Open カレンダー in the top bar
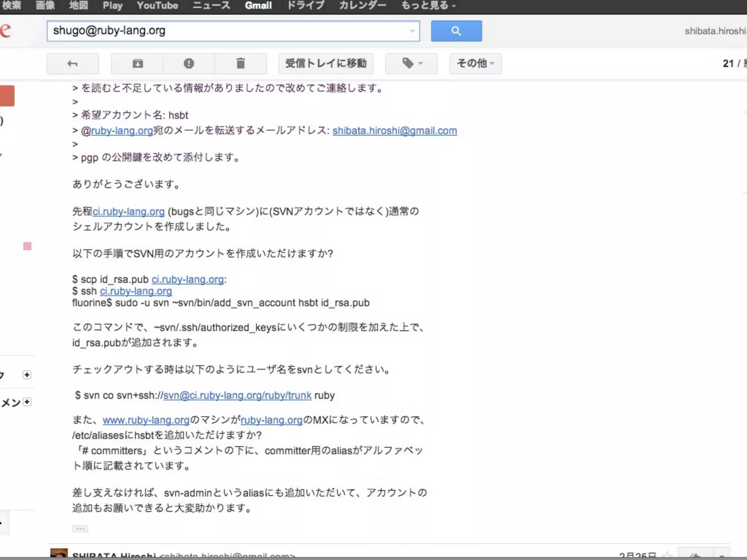The image size is (747, 560). 362,6
